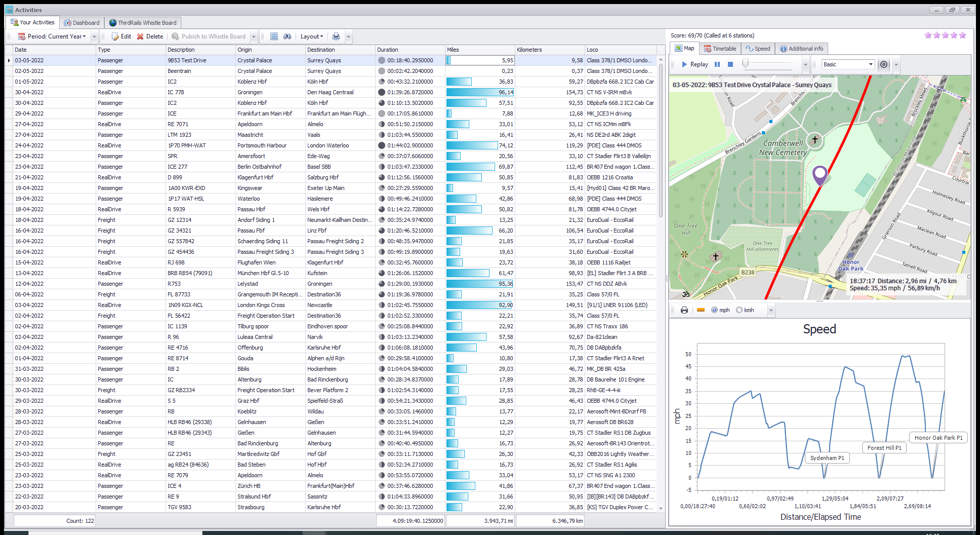Open the Basic map style combo box
The image size is (980, 535).
point(848,64)
